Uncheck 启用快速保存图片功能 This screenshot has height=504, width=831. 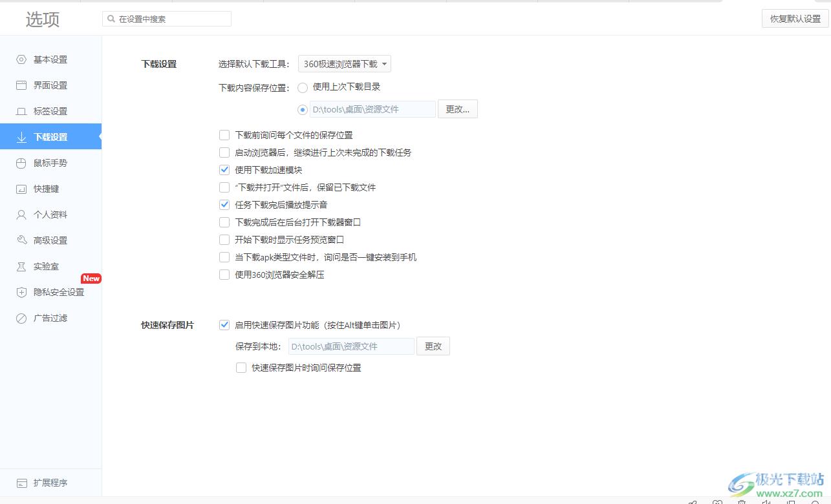pos(224,325)
